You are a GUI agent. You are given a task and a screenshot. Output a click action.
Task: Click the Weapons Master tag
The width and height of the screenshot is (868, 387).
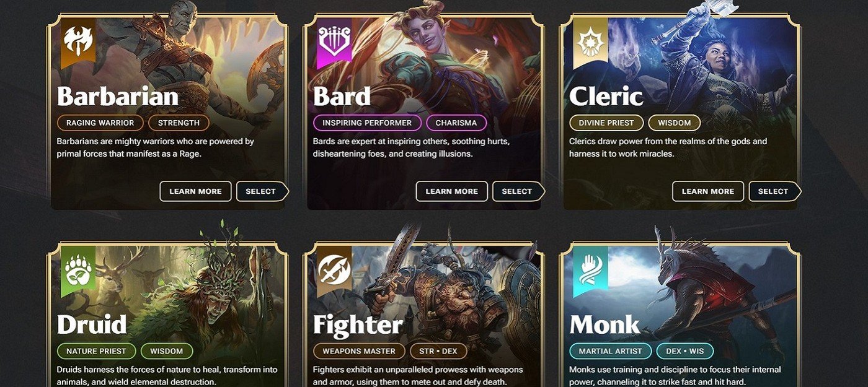coord(359,351)
